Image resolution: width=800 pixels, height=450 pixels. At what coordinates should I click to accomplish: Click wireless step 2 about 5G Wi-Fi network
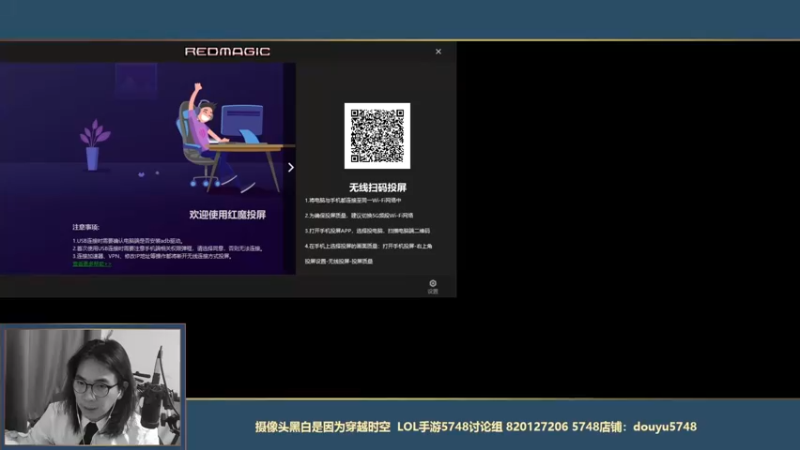coord(359,216)
